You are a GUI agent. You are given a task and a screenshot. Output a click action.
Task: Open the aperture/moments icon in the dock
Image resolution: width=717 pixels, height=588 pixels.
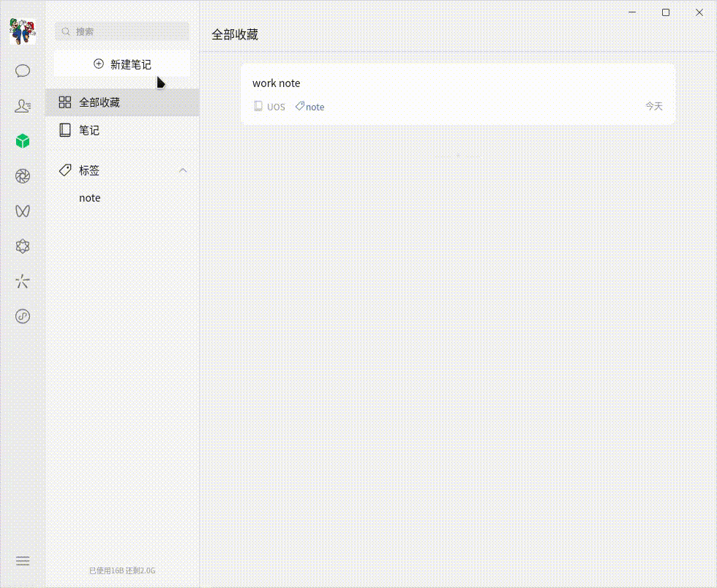click(x=23, y=176)
